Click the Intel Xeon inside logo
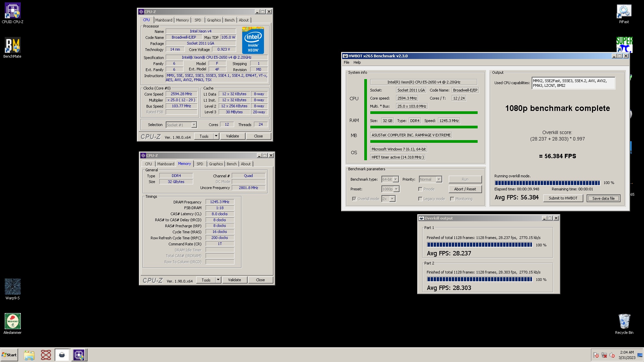This screenshot has height=362, width=644. point(253,41)
